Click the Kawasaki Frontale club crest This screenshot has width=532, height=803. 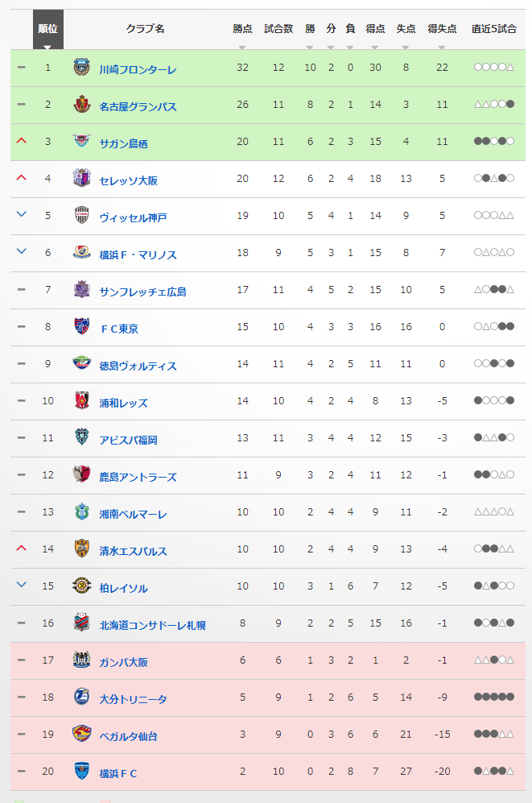pyautogui.click(x=82, y=68)
